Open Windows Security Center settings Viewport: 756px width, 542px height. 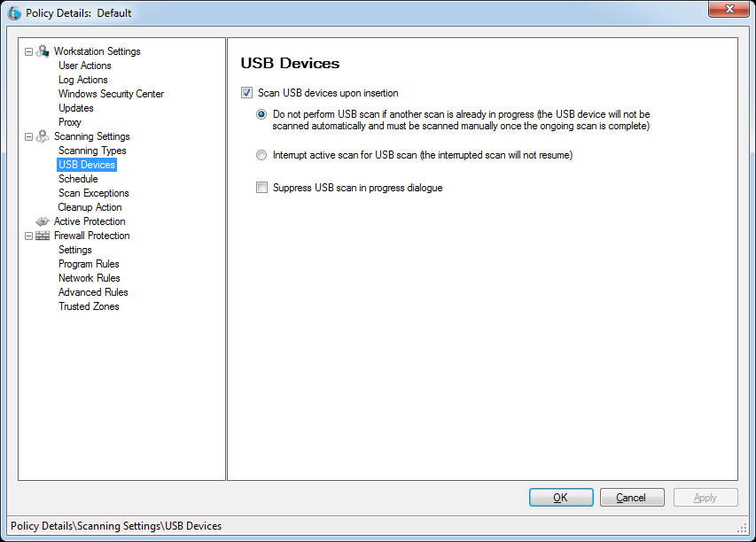coord(111,94)
